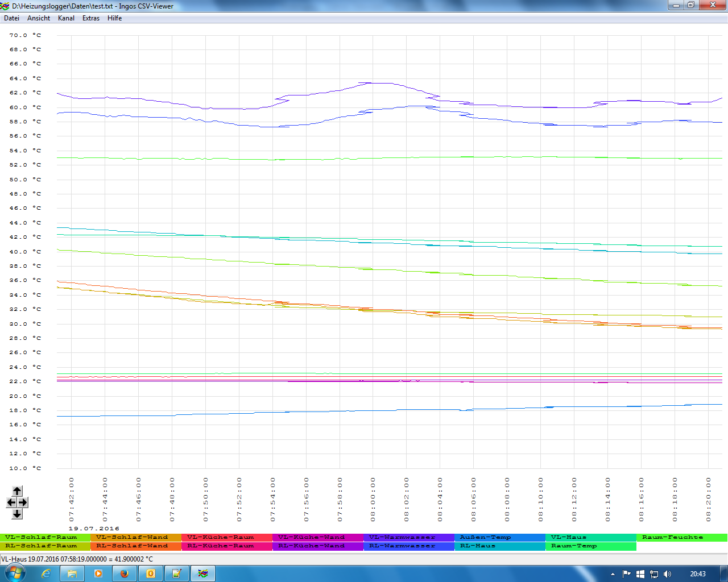This screenshot has width=728, height=582.
Task: Click the network tray icon
Action: [x=654, y=574]
